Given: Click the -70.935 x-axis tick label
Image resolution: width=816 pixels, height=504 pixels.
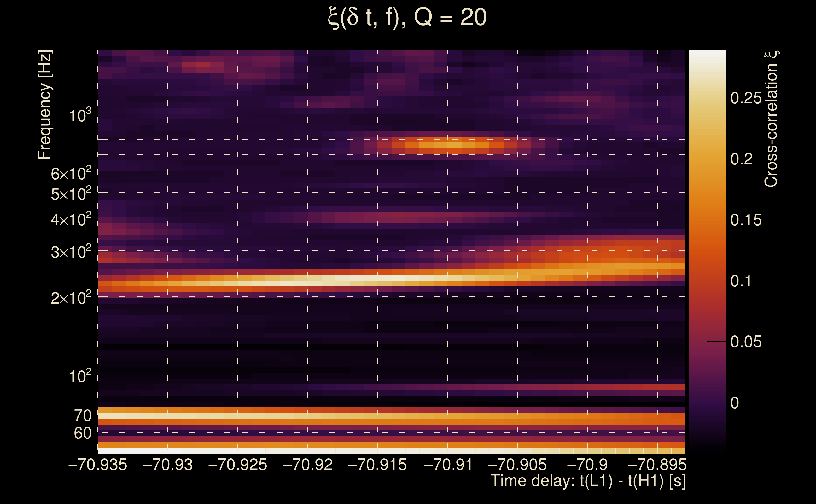Looking at the screenshot, I should pyautogui.click(x=98, y=465).
